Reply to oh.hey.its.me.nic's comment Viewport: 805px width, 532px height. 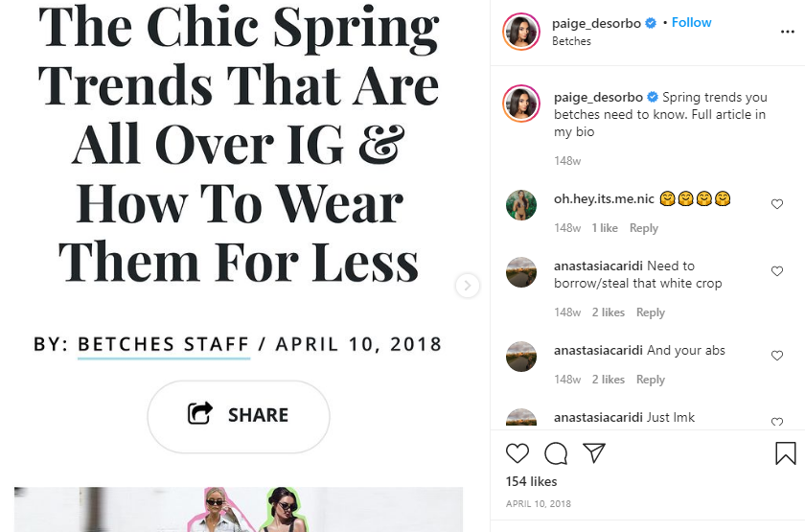(643, 228)
